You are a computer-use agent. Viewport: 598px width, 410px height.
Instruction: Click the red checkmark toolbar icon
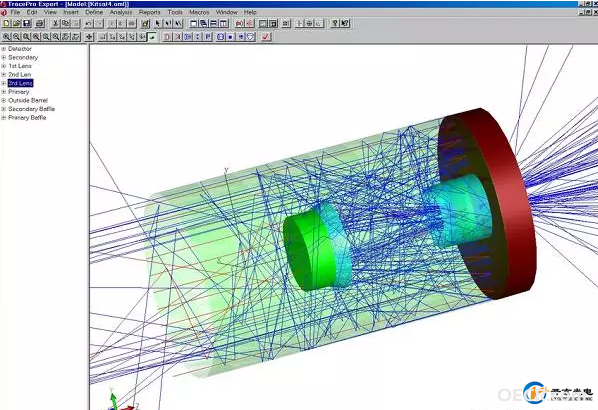[266, 37]
